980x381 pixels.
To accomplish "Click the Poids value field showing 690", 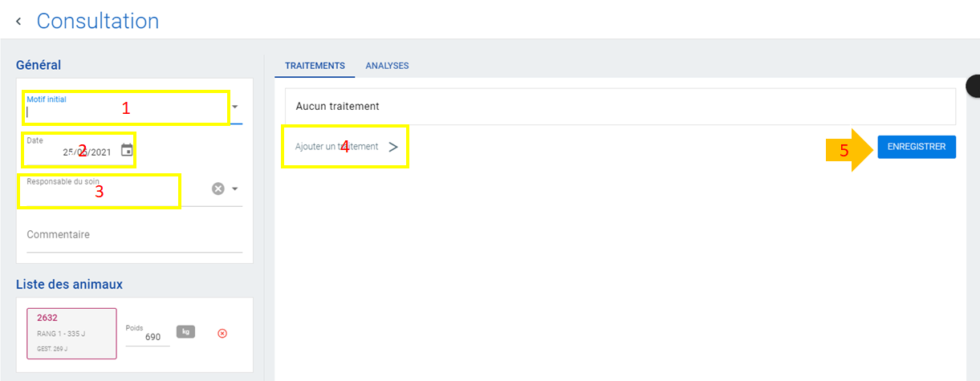I will 148,337.
